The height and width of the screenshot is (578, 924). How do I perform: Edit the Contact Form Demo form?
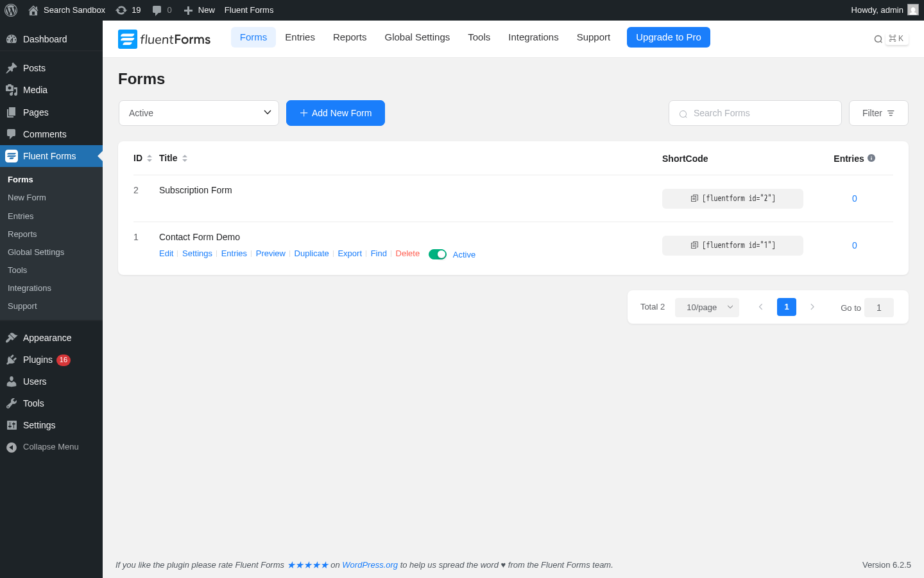point(166,254)
